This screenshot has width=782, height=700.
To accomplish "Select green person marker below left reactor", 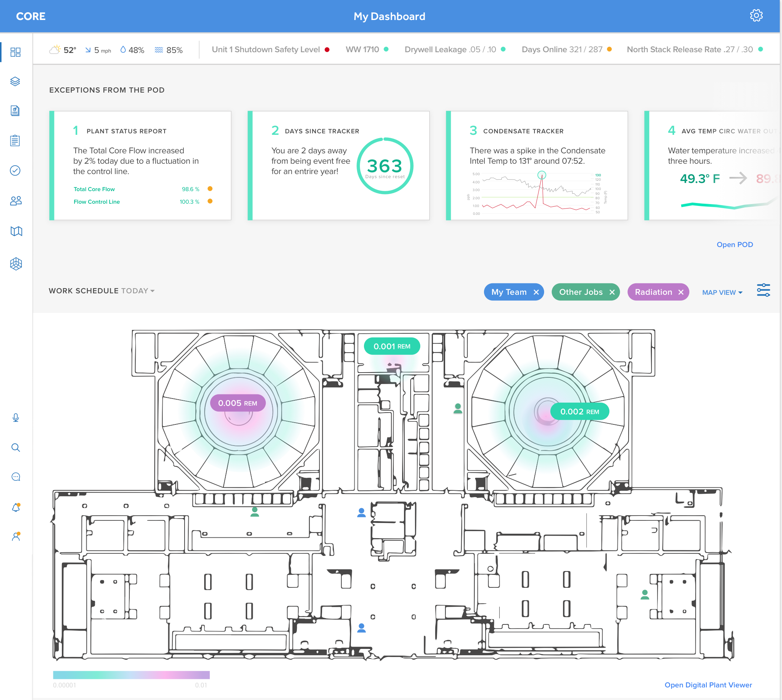I will click(255, 511).
